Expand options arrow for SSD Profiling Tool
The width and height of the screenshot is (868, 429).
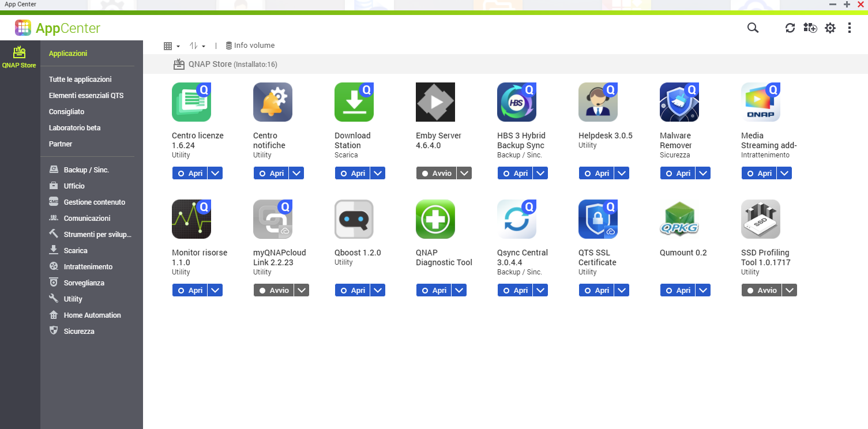[x=790, y=290]
